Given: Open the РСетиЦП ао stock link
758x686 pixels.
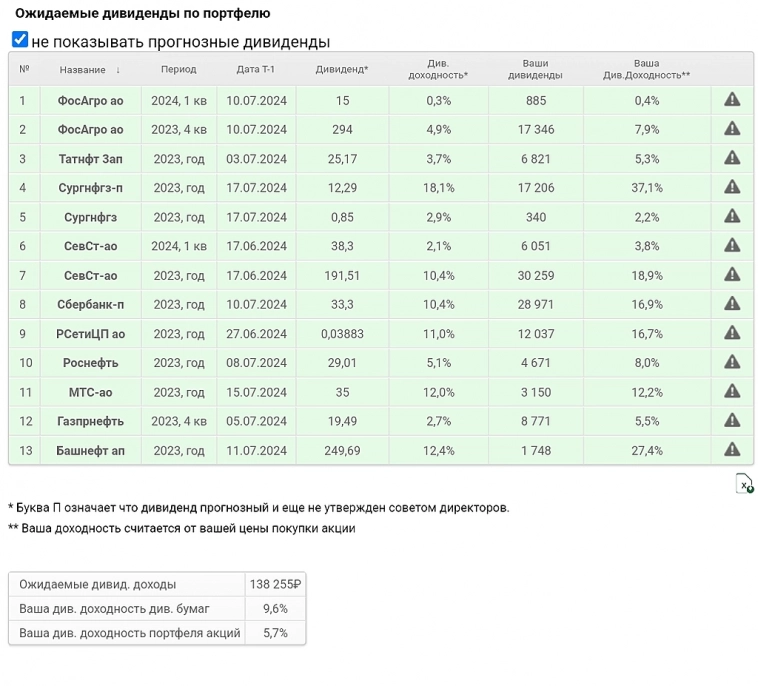Looking at the screenshot, I should click(90, 334).
